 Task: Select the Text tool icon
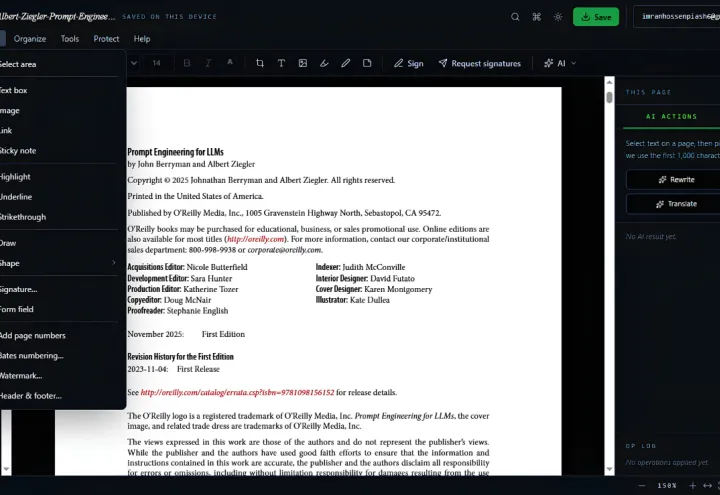[281, 63]
